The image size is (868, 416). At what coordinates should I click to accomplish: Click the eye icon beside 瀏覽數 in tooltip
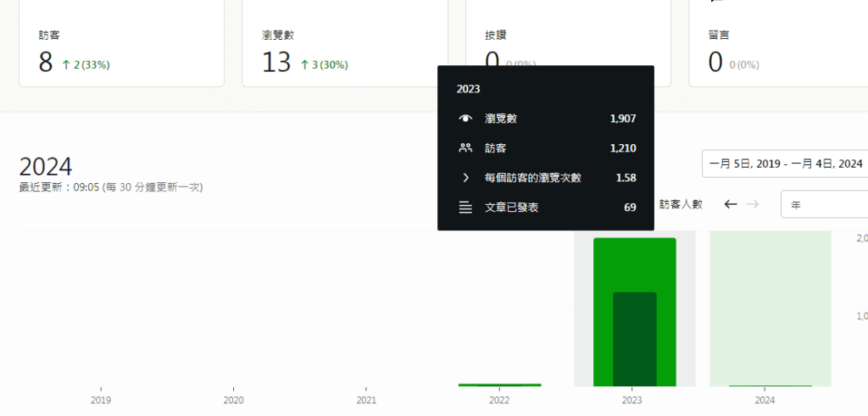(465, 119)
